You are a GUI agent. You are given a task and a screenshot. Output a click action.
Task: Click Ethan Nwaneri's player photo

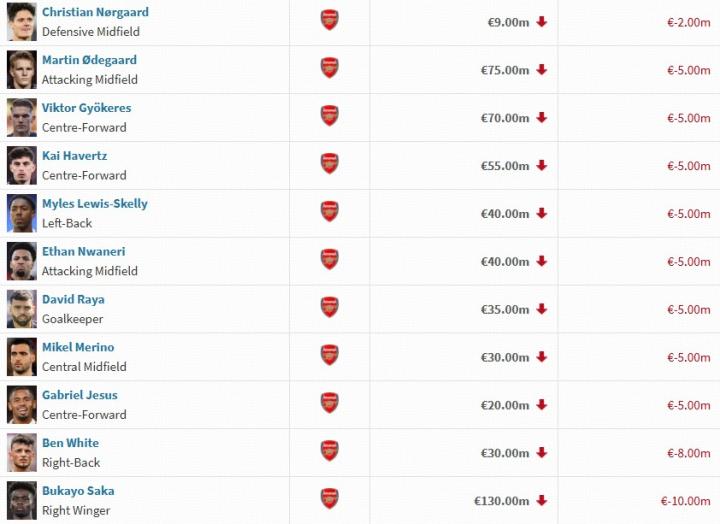pyautogui.click(x=21, y=261)
